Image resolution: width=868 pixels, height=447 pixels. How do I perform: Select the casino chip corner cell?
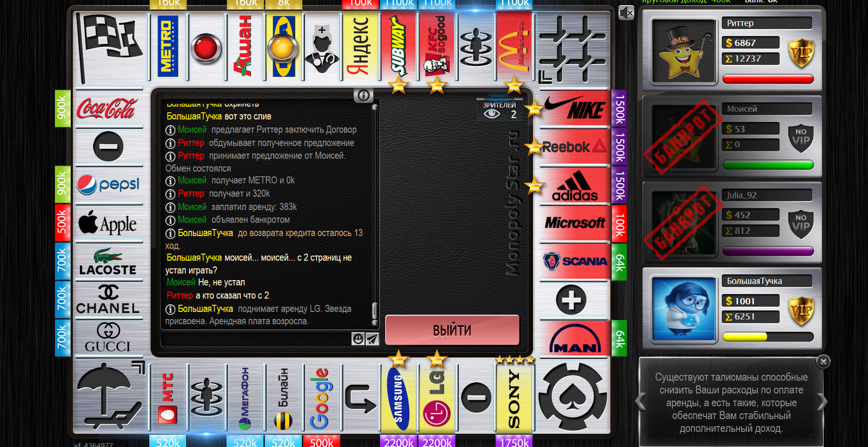coord(573,396)
